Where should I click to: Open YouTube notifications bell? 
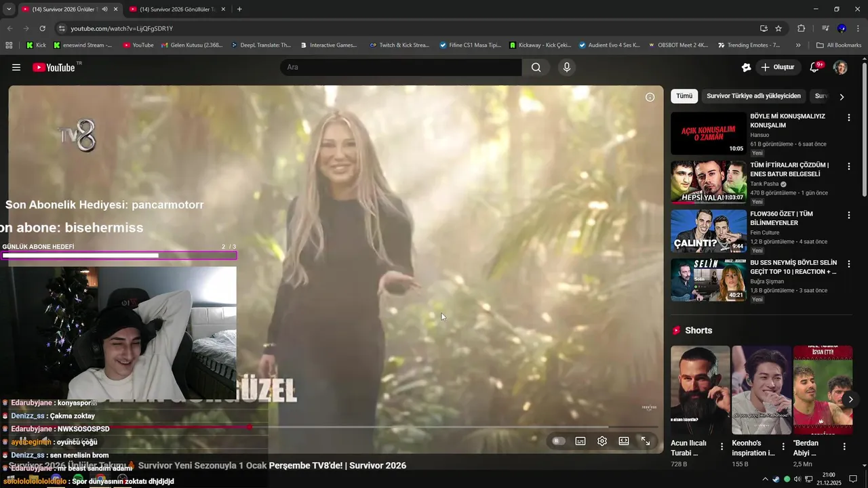816,67
